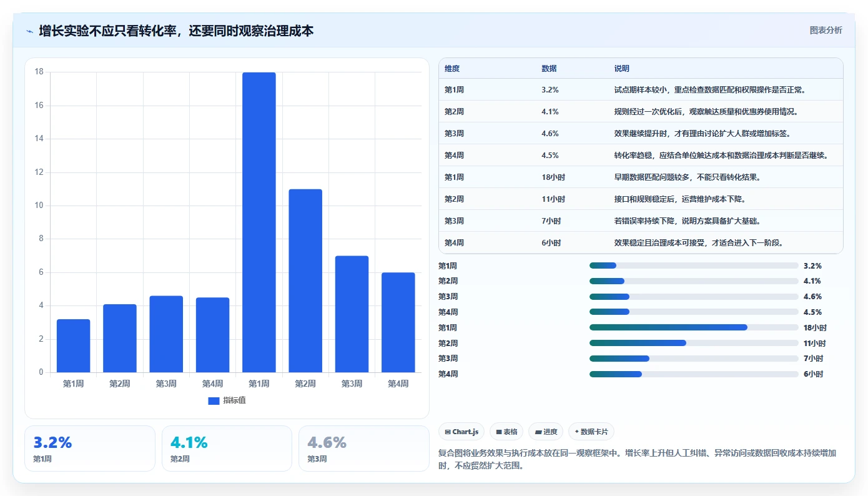
Task: Click the 4.6% cell in the table
Action: (x=550, y=134)
